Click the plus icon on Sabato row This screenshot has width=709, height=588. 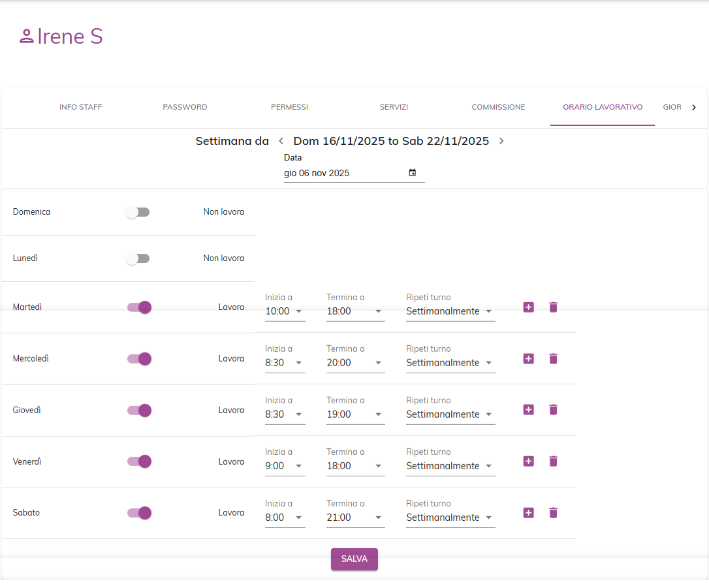coord(528,513)
